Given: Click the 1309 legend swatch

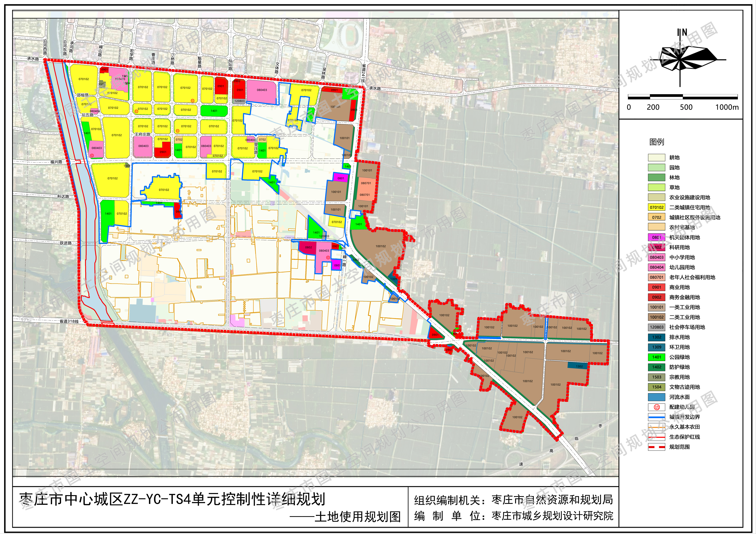Looking at the screenshot, I should [x=657, y=347].
